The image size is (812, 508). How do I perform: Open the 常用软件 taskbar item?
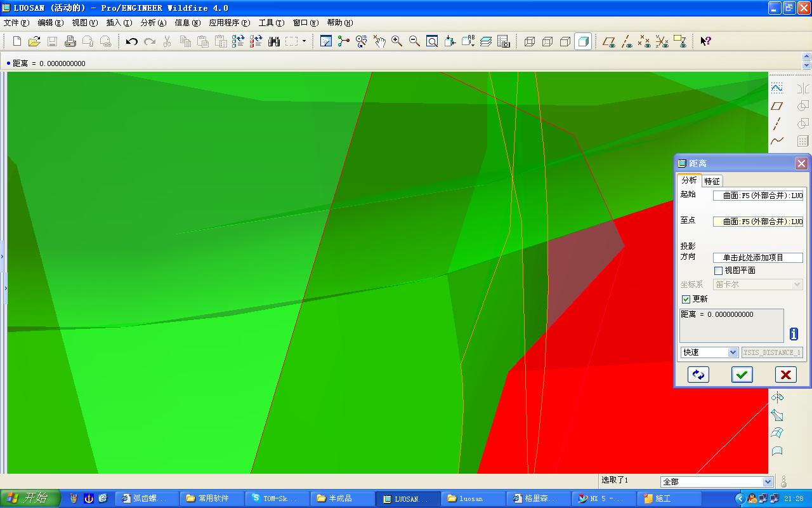(212, 498)
